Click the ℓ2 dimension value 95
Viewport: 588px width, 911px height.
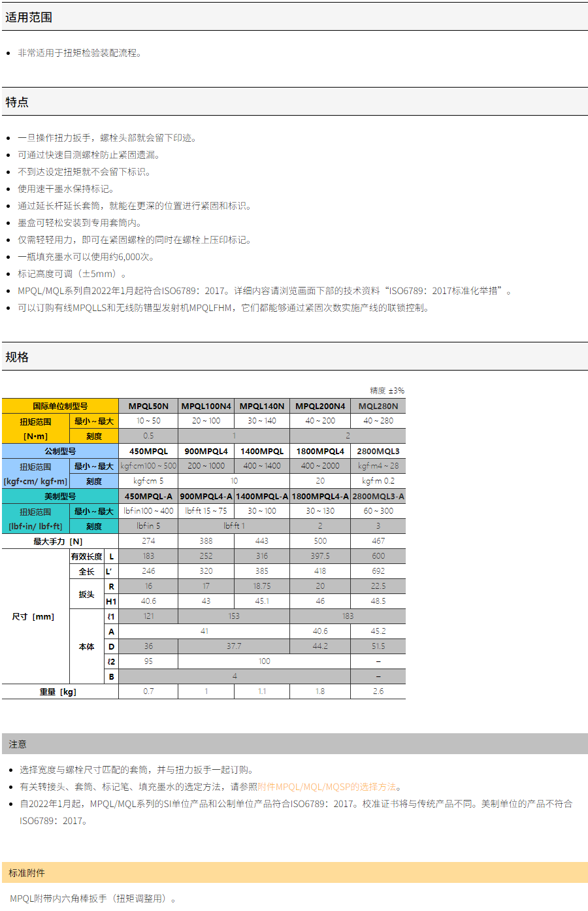click(148, 661)
